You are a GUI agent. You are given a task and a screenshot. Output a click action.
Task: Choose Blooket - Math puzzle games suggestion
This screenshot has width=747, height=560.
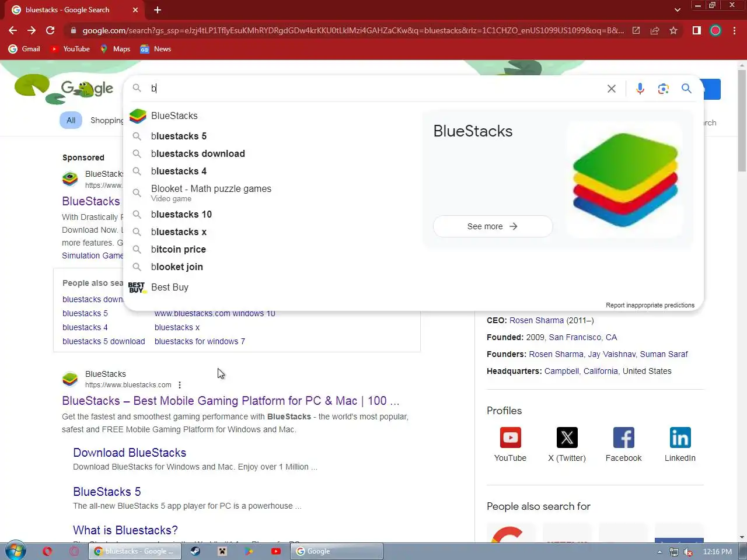point(271,193)
